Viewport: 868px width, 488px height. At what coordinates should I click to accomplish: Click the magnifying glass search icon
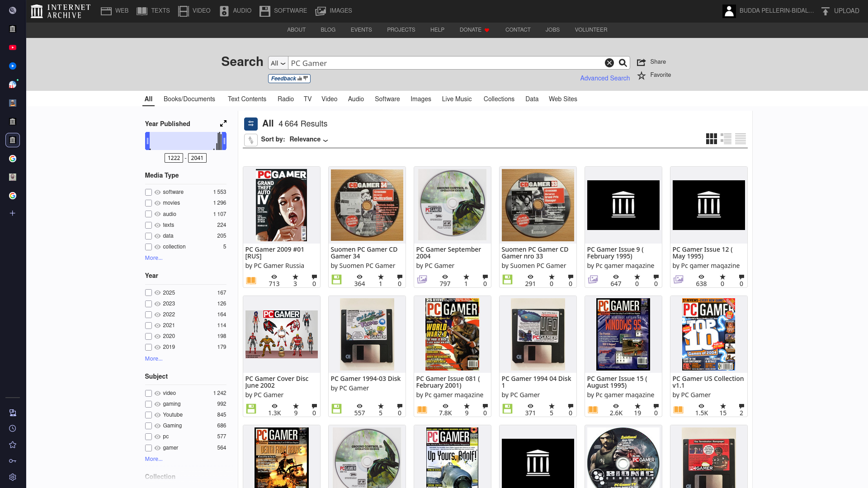623,63
